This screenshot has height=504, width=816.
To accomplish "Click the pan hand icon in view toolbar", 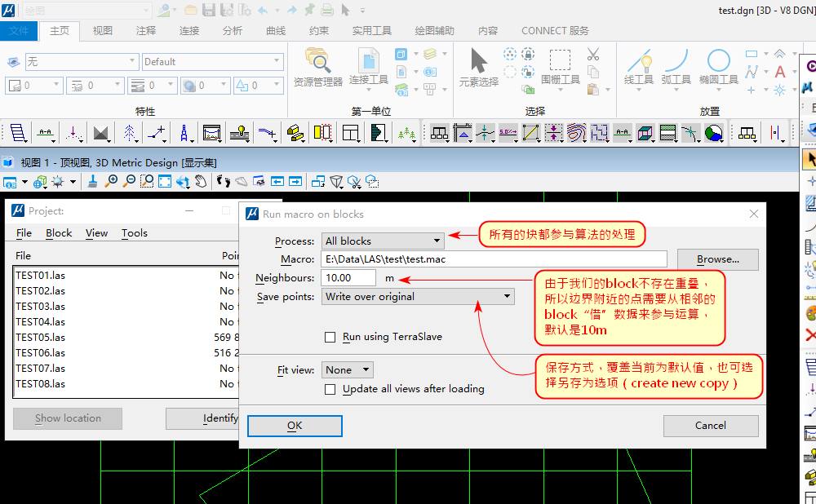I will click(x=201, y=182).
